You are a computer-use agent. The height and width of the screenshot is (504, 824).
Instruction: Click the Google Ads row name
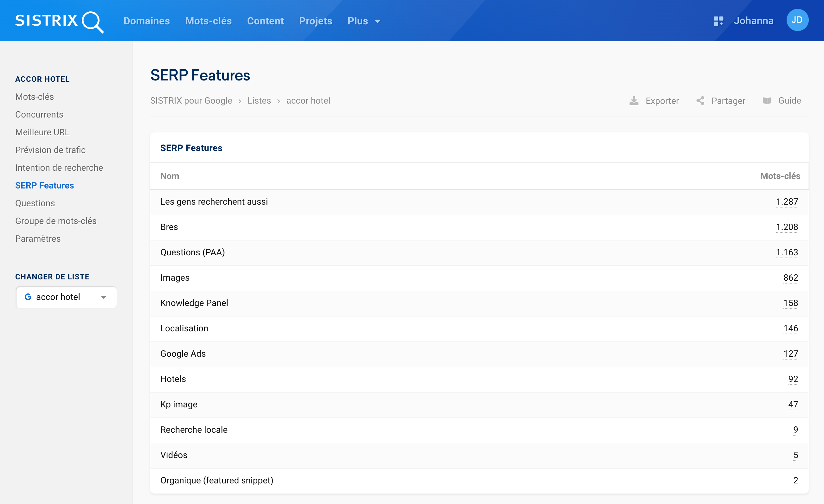[183, 354]
